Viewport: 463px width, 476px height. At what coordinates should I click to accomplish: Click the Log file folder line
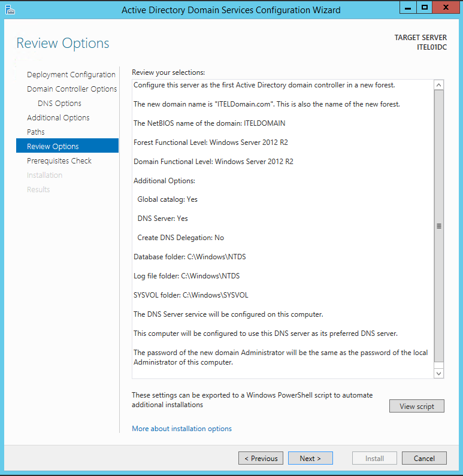click(x=186, y=276)
